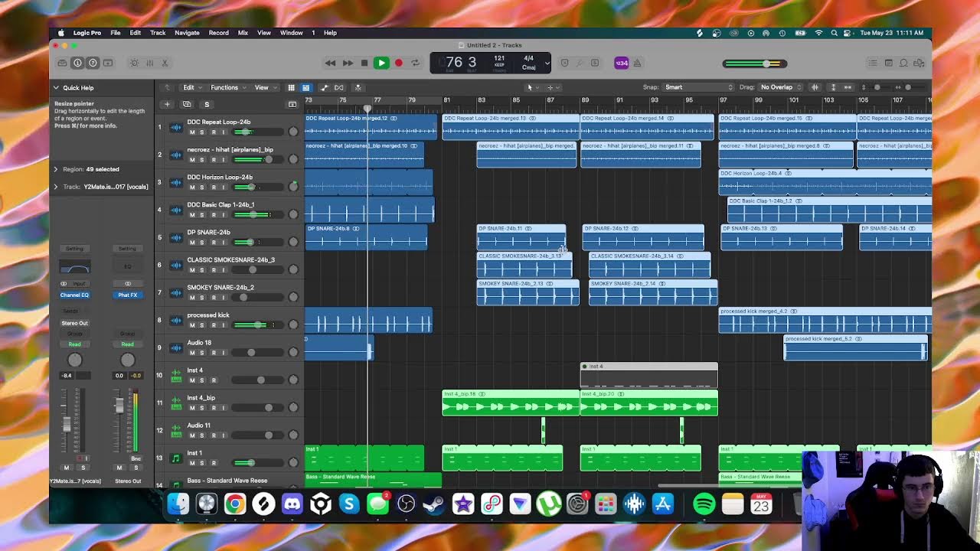980x551 pixels.
Task: Open the Toolbar display button
Action: click(x=108, y=63)
